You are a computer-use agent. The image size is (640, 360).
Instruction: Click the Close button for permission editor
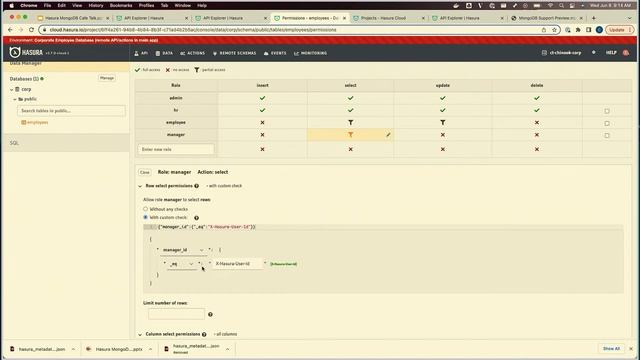pos(144,172)
